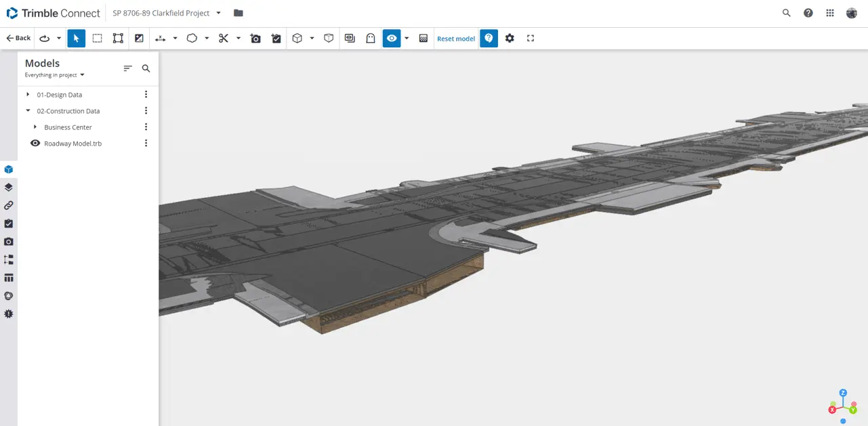Image resolution: width=868 pixels, height=426 pixels.
Task: Open the measurement tool
Action: tap(161, 38)
